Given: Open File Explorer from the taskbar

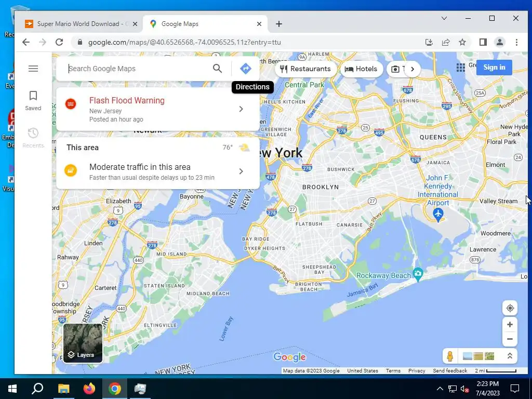Looking at the screenshot, I should 63,389.
